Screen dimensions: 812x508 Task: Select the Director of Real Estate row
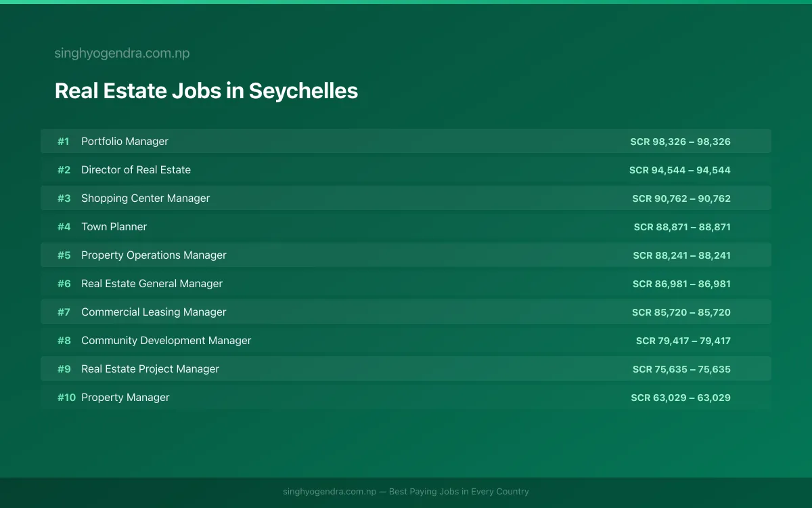[406, 170]
